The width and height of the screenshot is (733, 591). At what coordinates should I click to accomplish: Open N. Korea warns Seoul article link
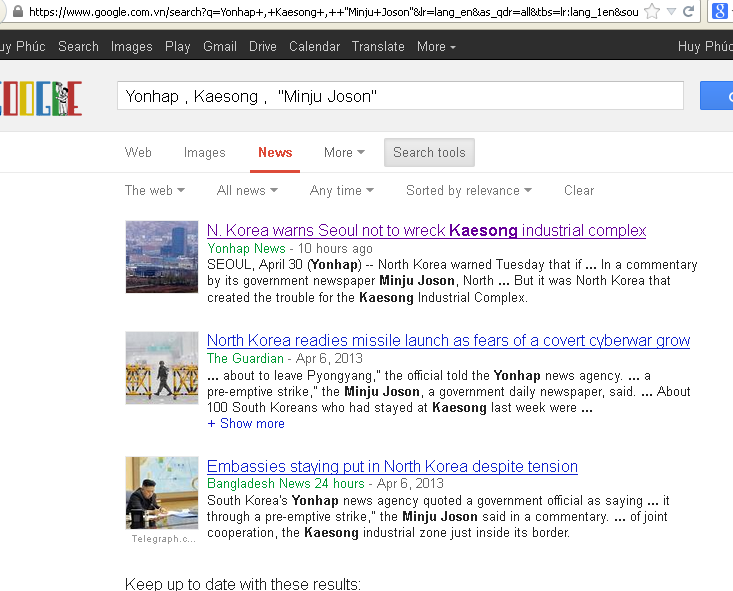click(x=426, y=231)
